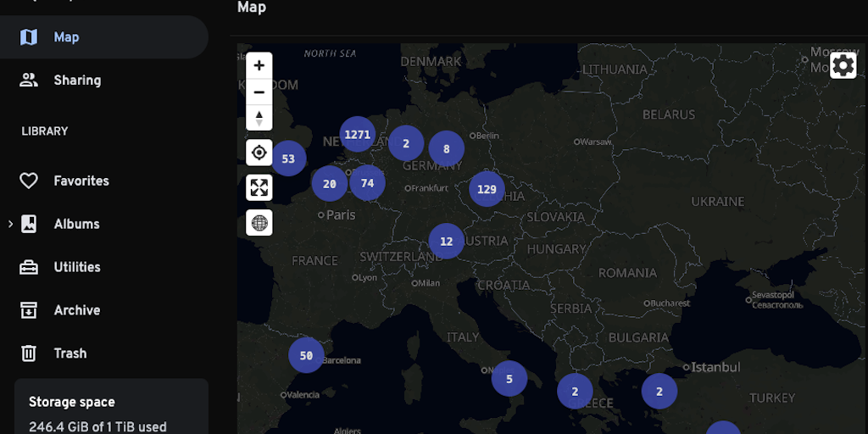Open the 53 photo cluster
This screenshot has height=434, width=868.
288,159
